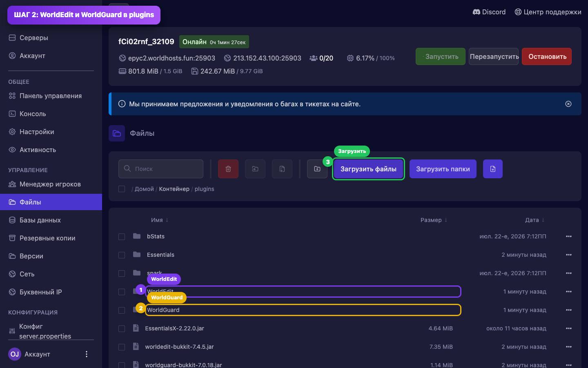
Task: Click the OJ account avatar
Action: [x=15, y=354]
